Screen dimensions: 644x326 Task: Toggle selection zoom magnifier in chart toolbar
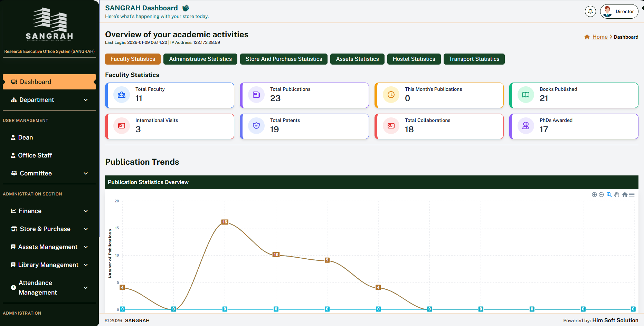tap(609, 195)
